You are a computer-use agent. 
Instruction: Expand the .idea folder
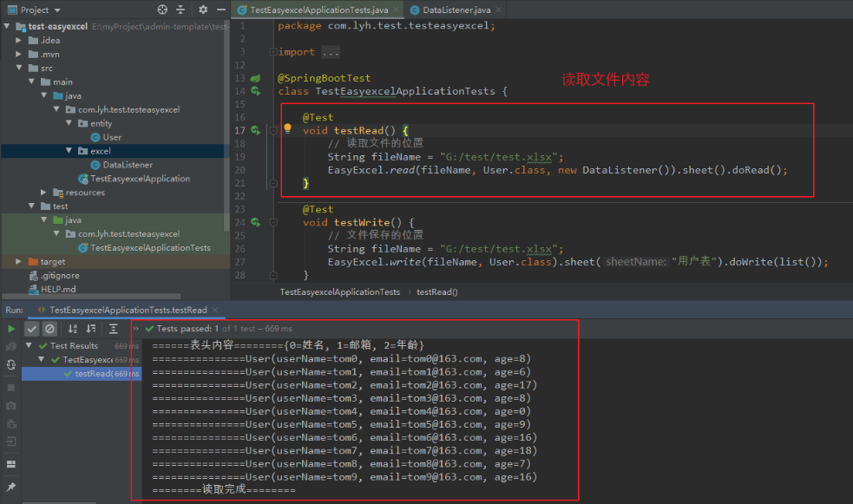point(19,40)
